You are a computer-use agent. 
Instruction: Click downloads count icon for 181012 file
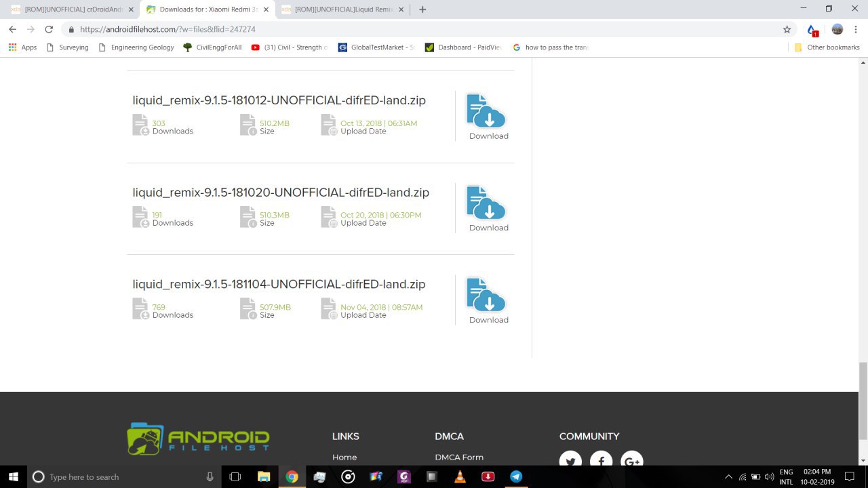tap(140, 125)
